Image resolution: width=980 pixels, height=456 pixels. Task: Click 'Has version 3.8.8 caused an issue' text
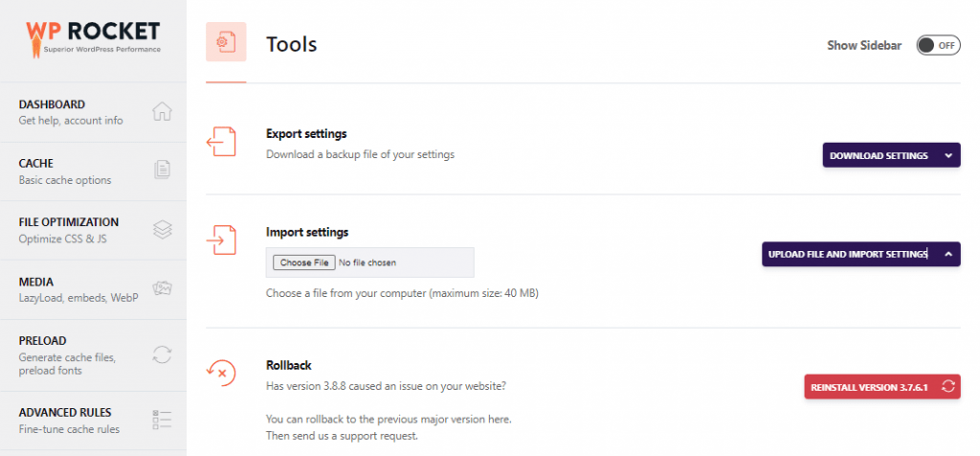(386, 386)
